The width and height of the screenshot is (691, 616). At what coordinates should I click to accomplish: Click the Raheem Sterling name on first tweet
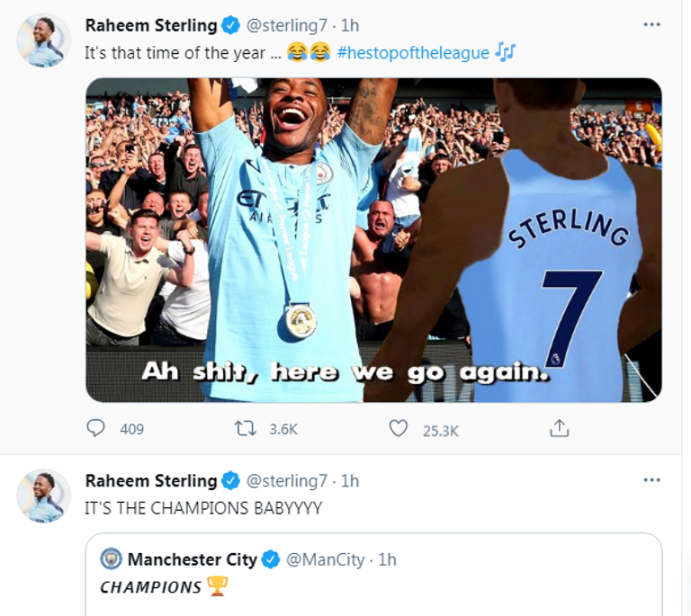click(150, 25)
